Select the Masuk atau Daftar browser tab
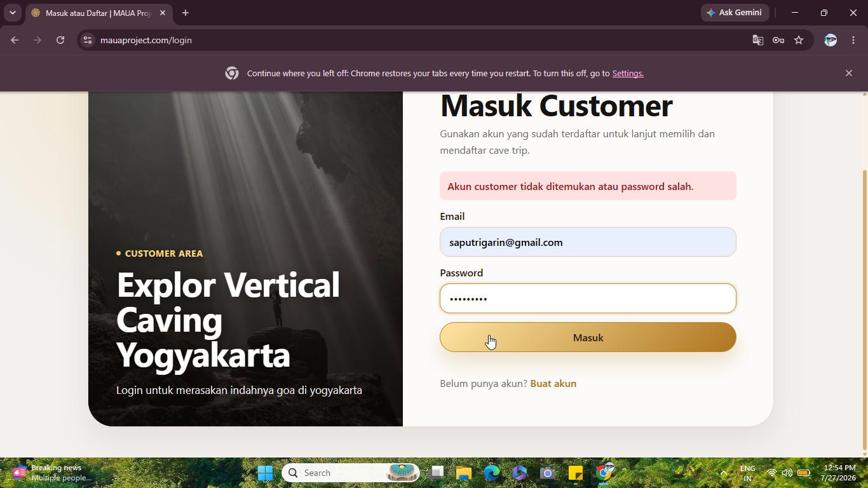Screen dimensions: 868x488 (x=98, y=13)
